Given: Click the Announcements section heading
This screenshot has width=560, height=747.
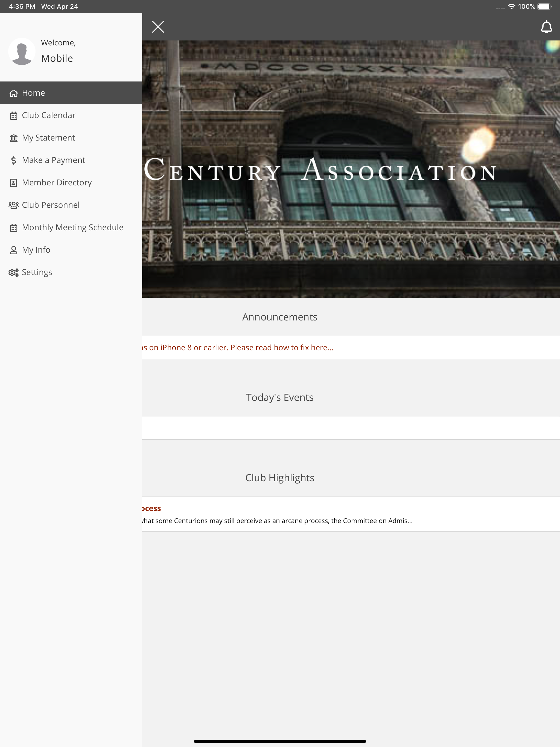Looking at the screenshot, I should point(280,317).
